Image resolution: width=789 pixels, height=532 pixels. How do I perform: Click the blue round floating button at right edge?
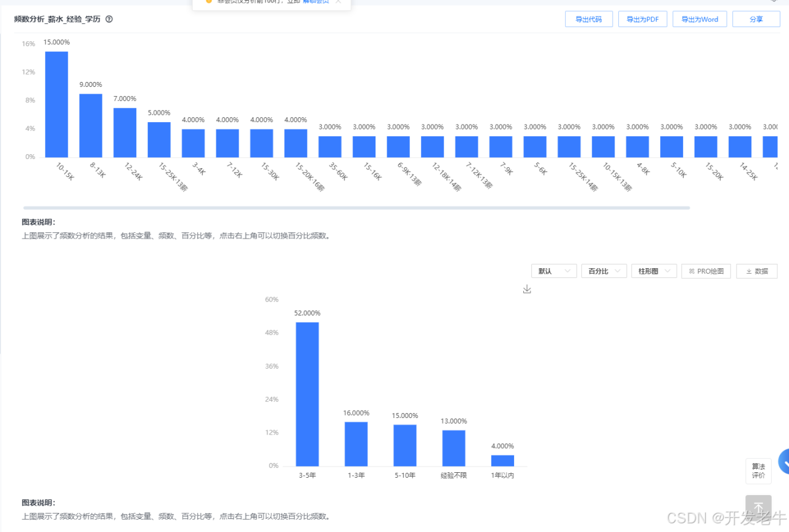784,460
